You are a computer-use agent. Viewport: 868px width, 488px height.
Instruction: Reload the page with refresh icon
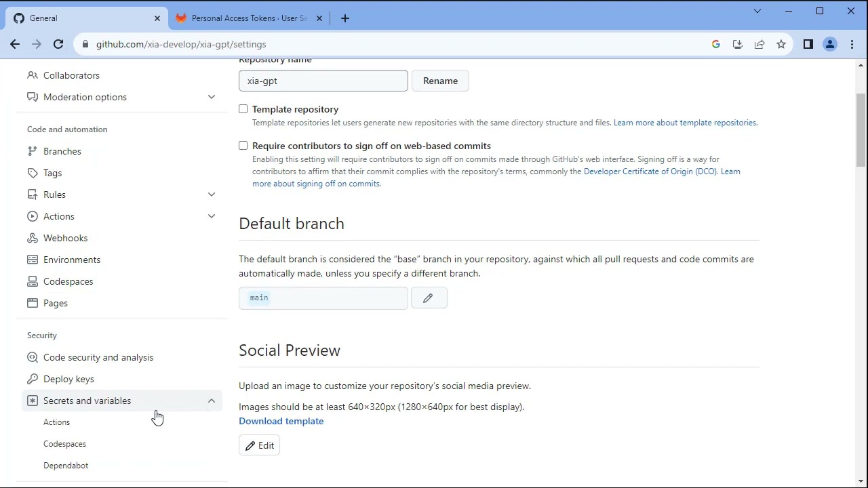(x=58, y=44)
